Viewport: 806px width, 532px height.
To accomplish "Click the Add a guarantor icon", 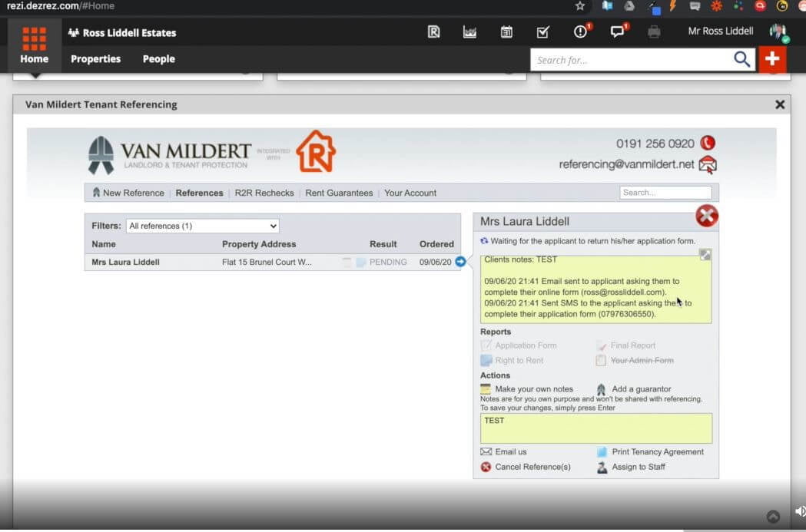I will point(601,389).
